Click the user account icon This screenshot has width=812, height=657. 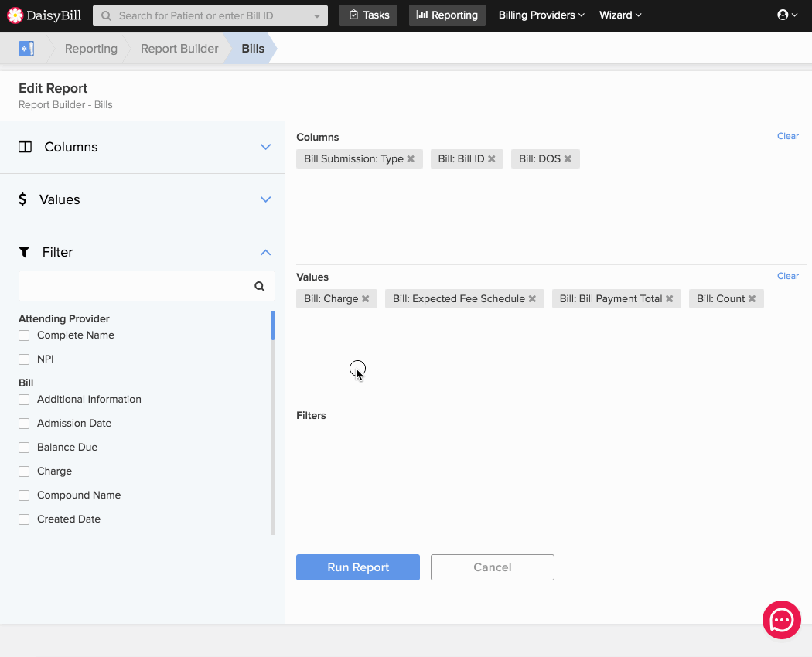coord(785,14)
